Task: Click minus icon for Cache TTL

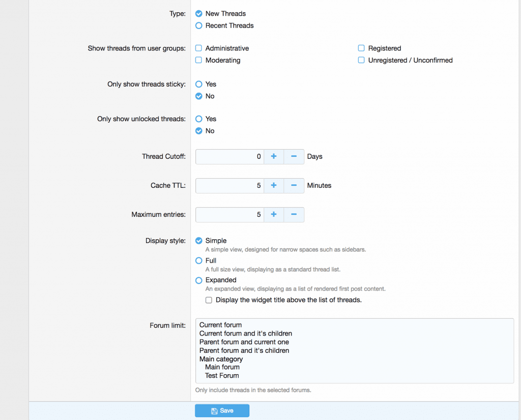Action: coord(294,185)
